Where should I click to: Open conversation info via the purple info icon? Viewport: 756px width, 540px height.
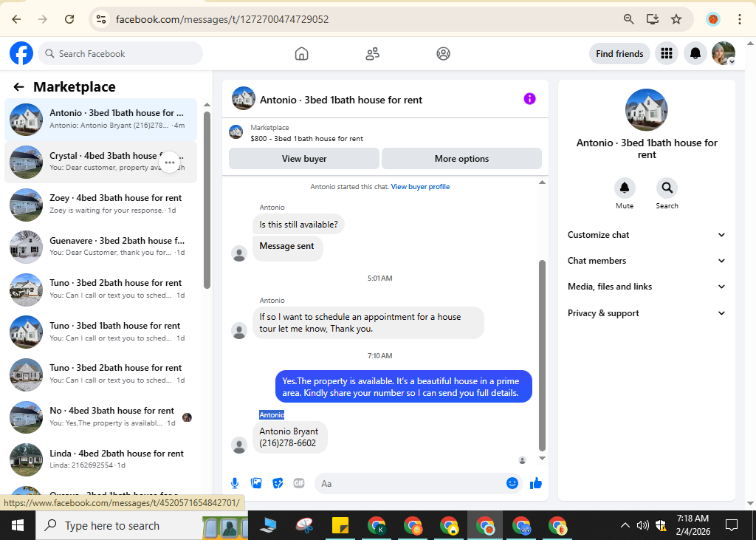coord(529,99)
